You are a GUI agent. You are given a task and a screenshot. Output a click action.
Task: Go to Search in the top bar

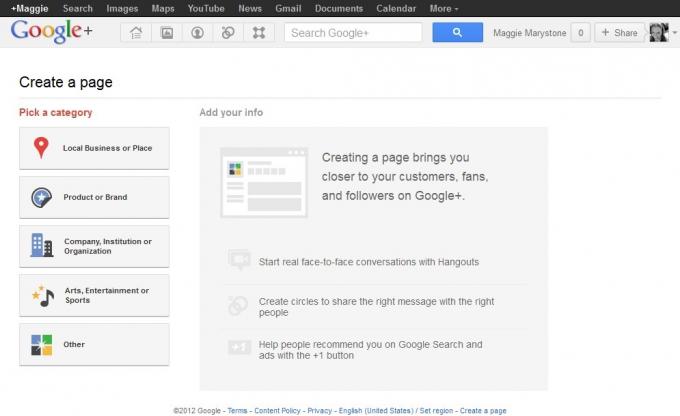[x=78, y=8]
